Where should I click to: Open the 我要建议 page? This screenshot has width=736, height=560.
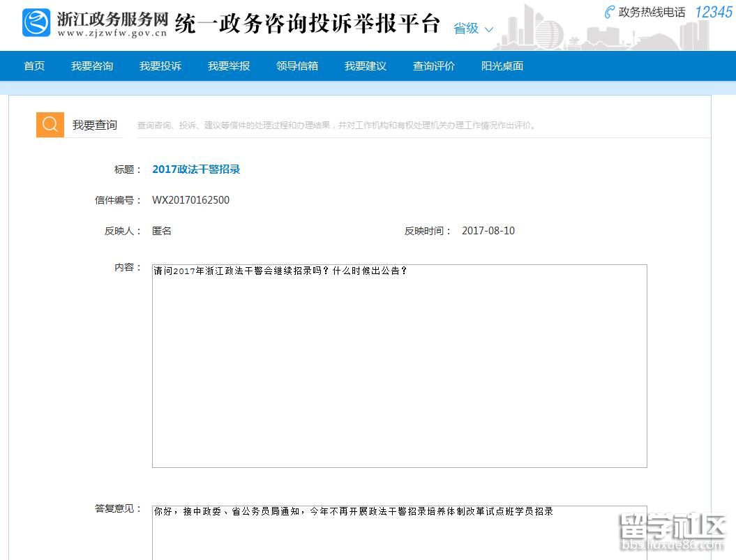(x=366, y=66)
